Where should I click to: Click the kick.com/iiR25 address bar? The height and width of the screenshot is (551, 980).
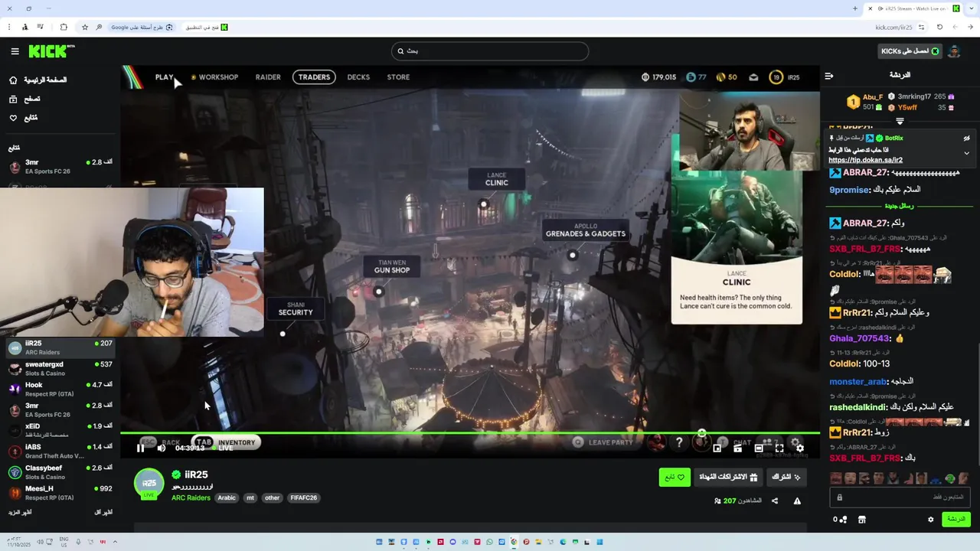tap(893, 27)
